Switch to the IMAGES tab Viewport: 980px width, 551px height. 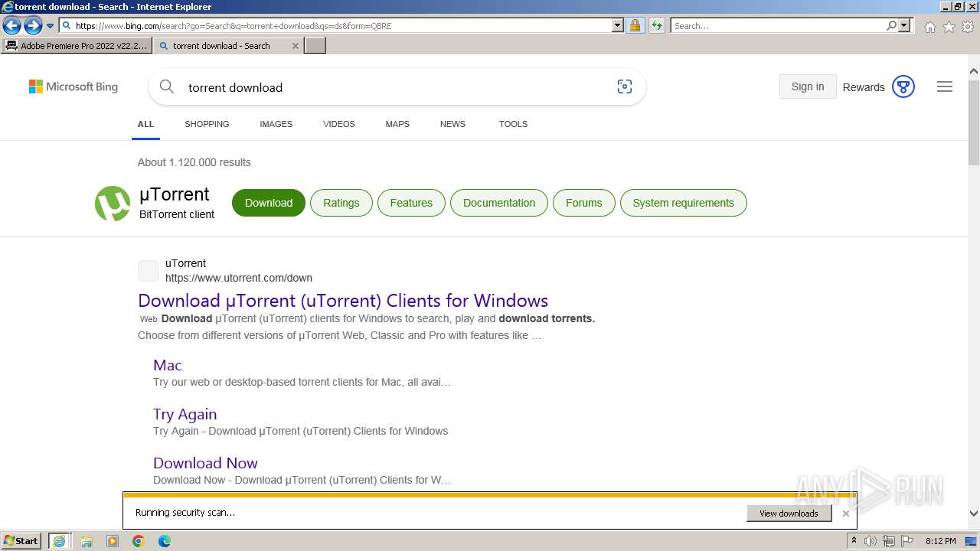[276, 124]
